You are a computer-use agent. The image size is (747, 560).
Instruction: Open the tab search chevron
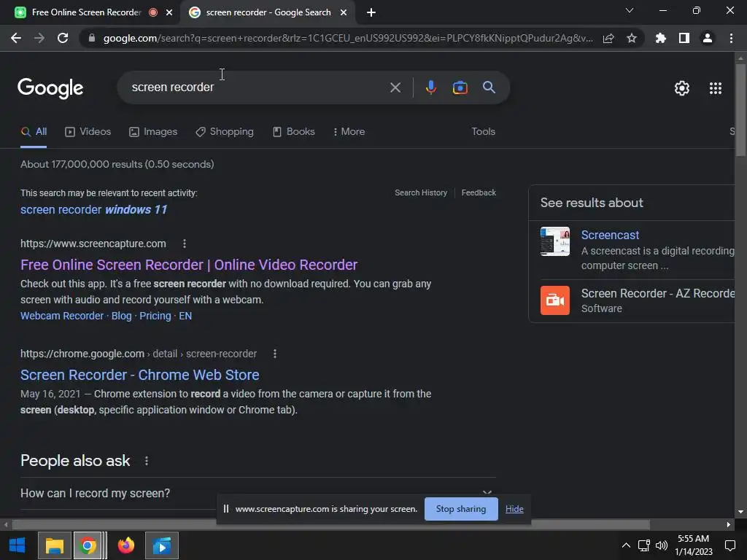630,10
